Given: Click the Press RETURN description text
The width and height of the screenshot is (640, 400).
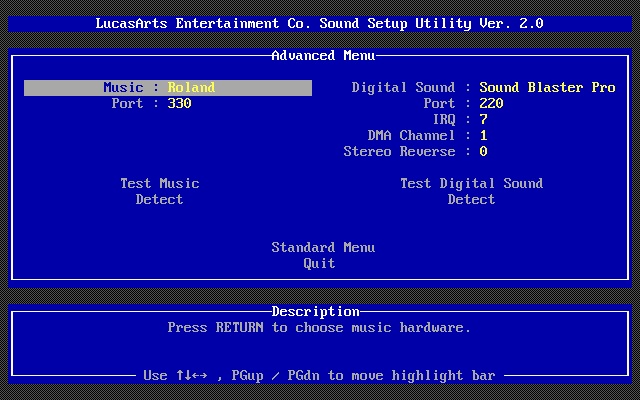Looking at the screenshot, I should coord(319,328).
